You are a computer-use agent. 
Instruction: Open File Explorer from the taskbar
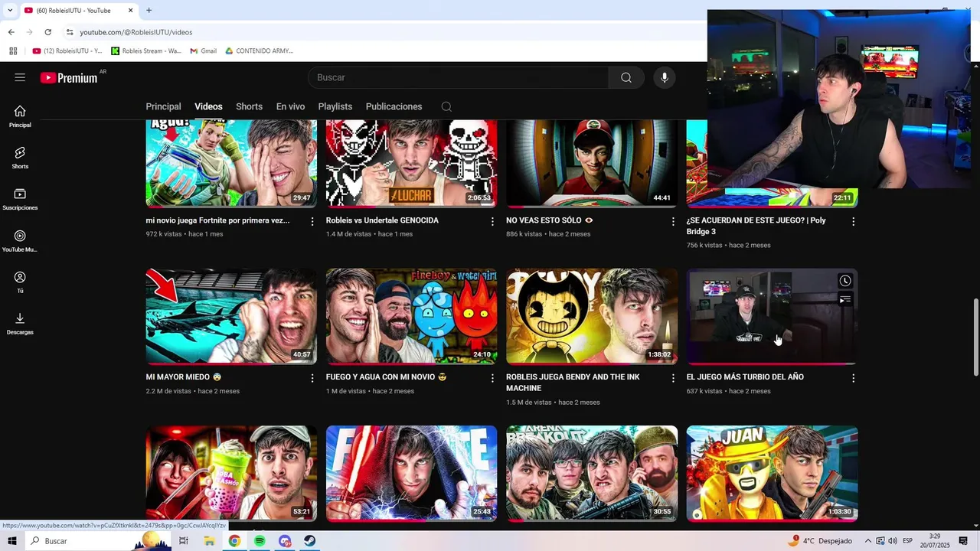point(209,541)
